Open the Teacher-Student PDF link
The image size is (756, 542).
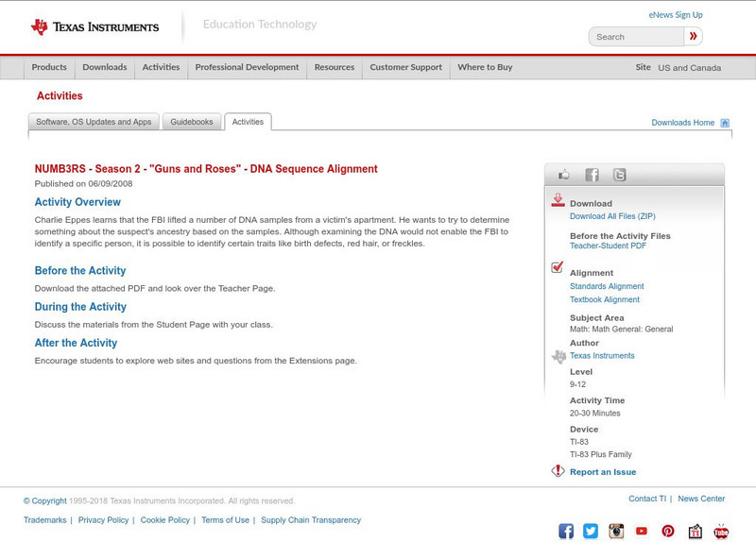(608, 246)
